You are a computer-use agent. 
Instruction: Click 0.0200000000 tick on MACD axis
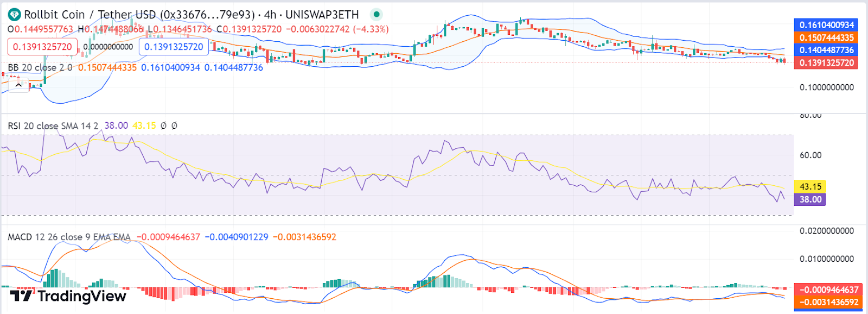(x=827, y=231)
